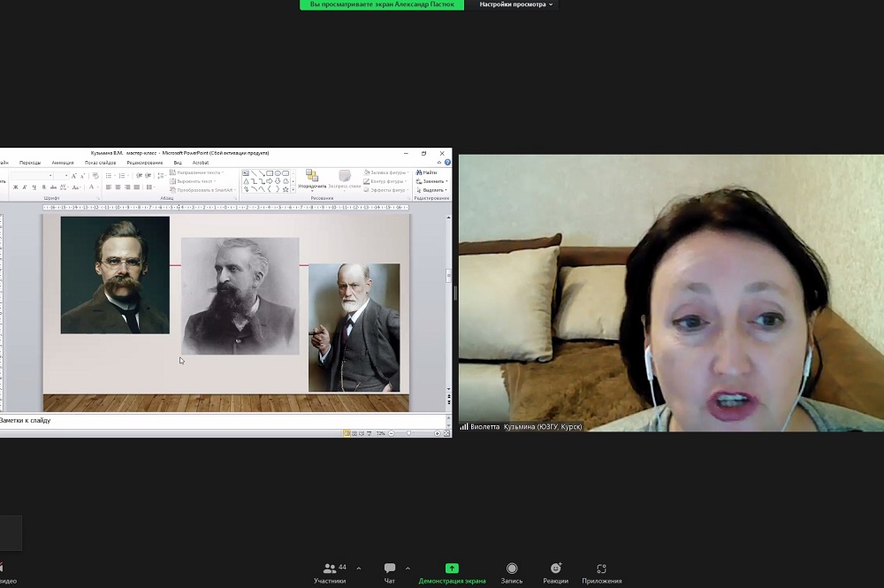Screen dimensions: 884x588
Task: Click the Заменить replace button
Action: coord(432,181)
